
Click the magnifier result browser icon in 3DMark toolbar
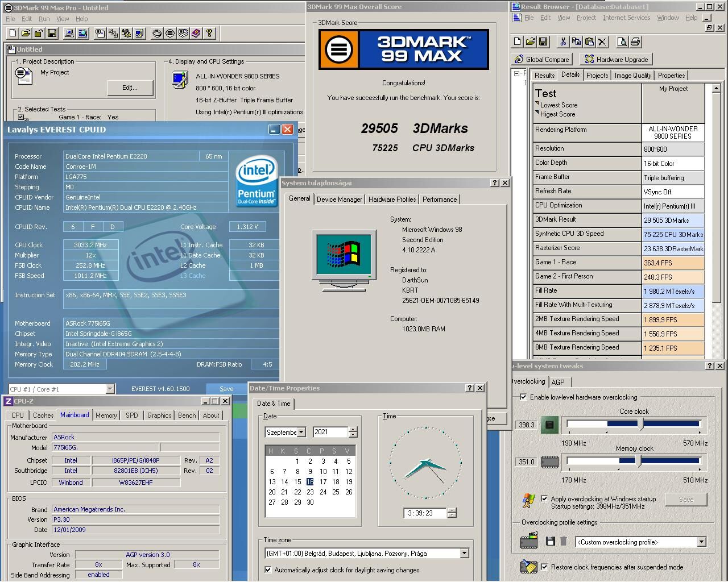tap(83, 34)
